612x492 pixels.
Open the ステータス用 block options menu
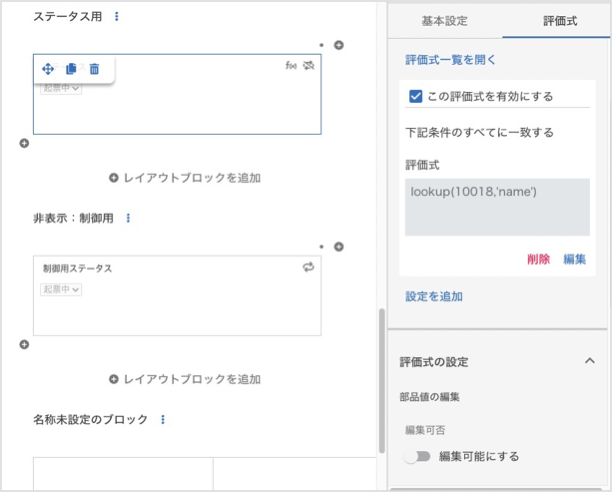point(116,16)
